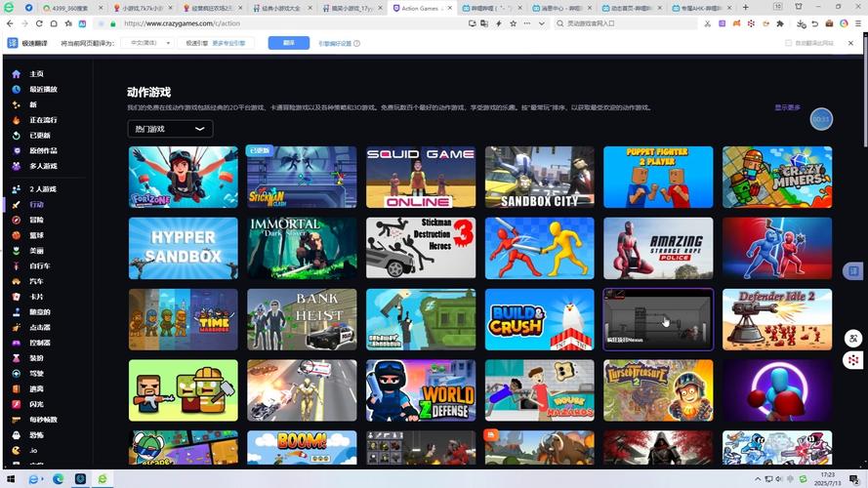Image resolution: width=868 pixels, height=488 pixels.
Task: Click the 最近播放 recently played icon
Action: coord(17,90)
